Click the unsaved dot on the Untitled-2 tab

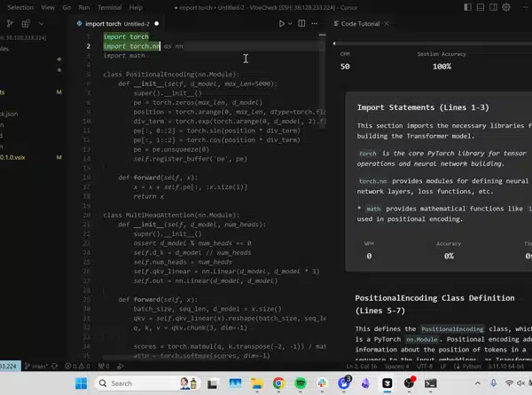pyautogui.click(x=156, y=24)
